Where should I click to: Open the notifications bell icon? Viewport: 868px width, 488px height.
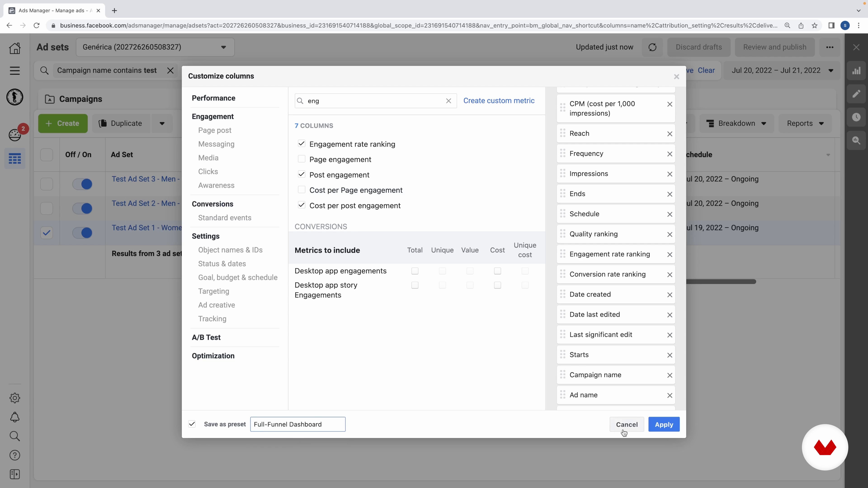click(15, 417)
